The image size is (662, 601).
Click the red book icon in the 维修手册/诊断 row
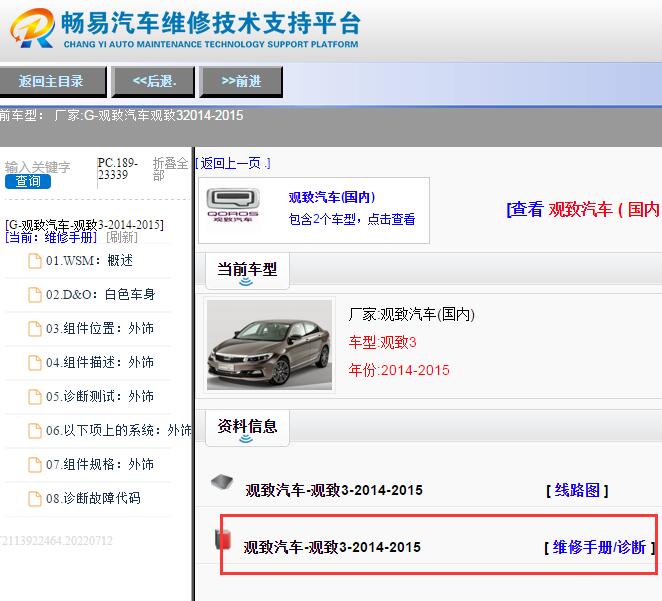tap(223, 540)
